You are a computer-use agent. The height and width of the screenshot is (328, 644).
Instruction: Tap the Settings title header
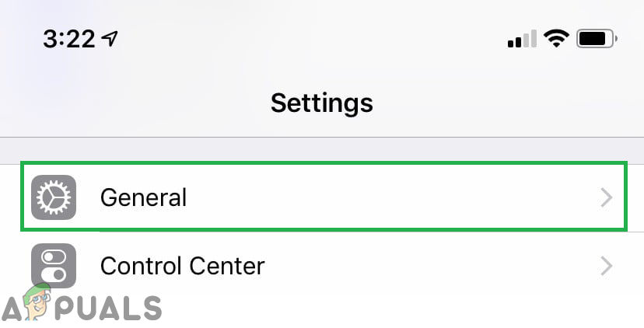[x=321, y=103]
